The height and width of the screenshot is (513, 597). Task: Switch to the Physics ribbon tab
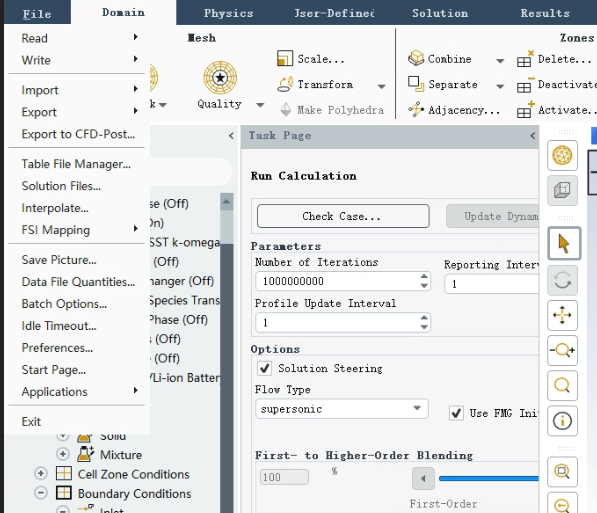pos(228,13)
